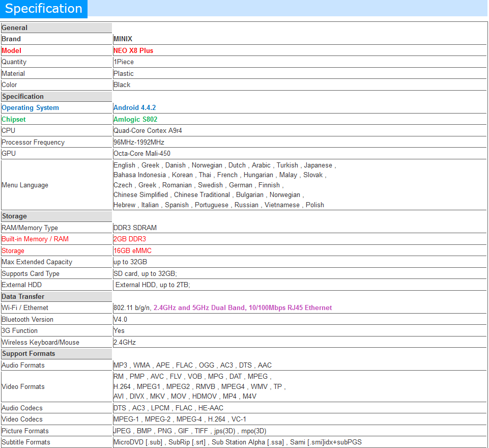The height and width of the screenshot is (448, 489).
Task: Click the GPU row label
Action: [x=9, y=154]
